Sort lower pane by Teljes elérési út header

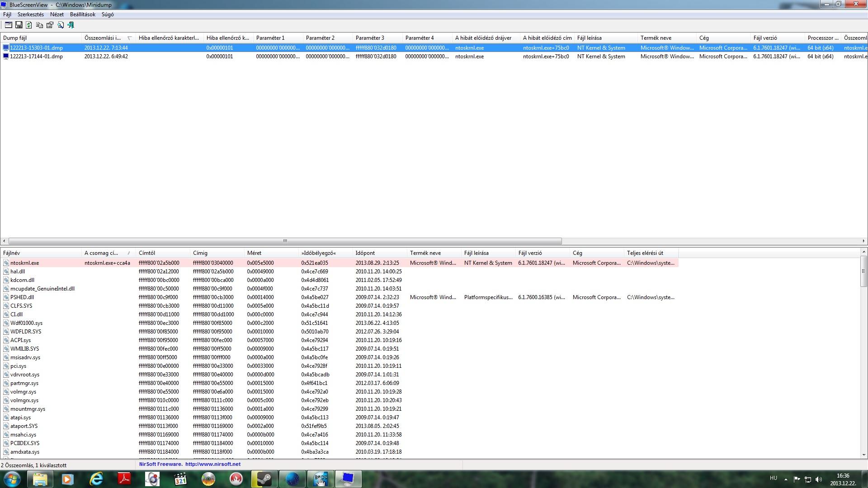click(x=651, y=253)
